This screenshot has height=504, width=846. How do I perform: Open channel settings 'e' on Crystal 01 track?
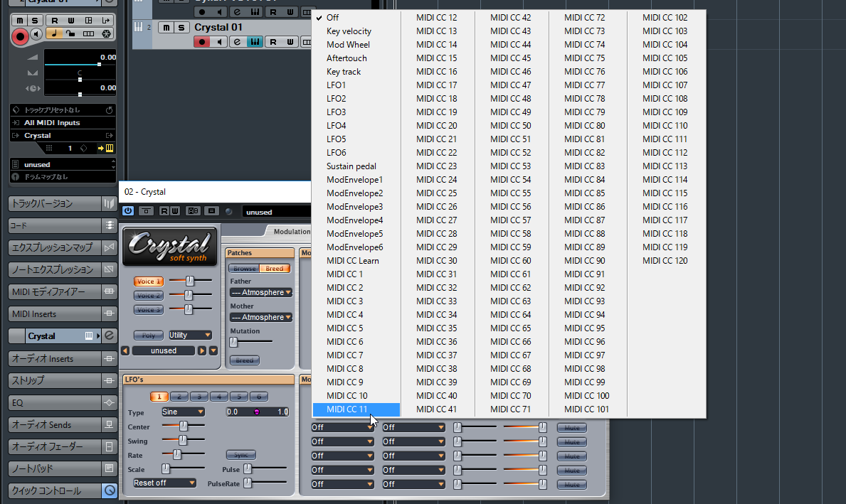[237, 41]
